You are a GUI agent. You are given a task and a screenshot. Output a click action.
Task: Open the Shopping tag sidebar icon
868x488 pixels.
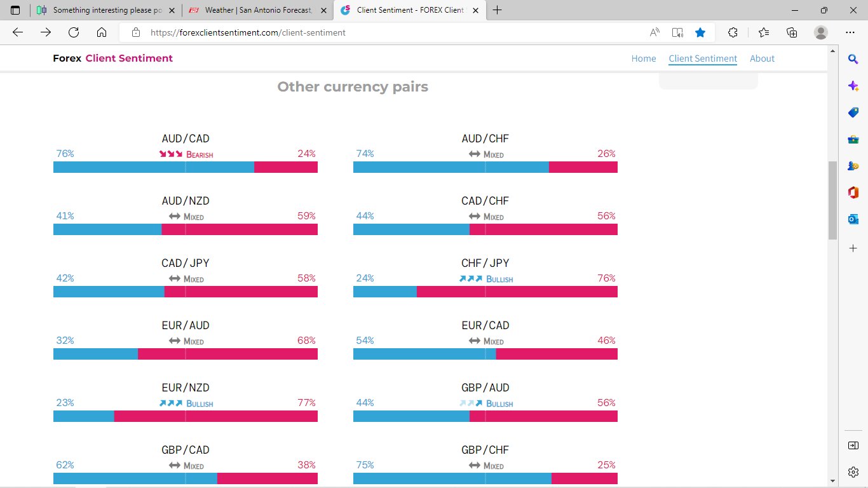tap(853, 112)
